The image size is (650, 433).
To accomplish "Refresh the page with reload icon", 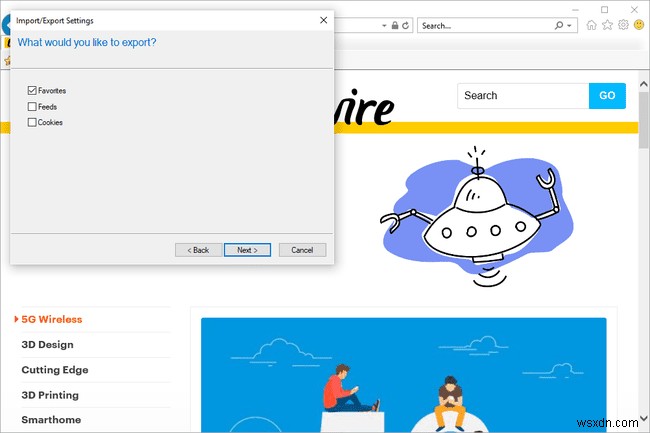I will point(405,26).
